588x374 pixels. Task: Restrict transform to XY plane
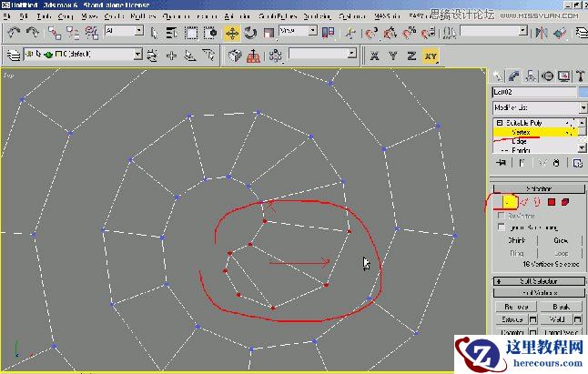coord(431,56)
